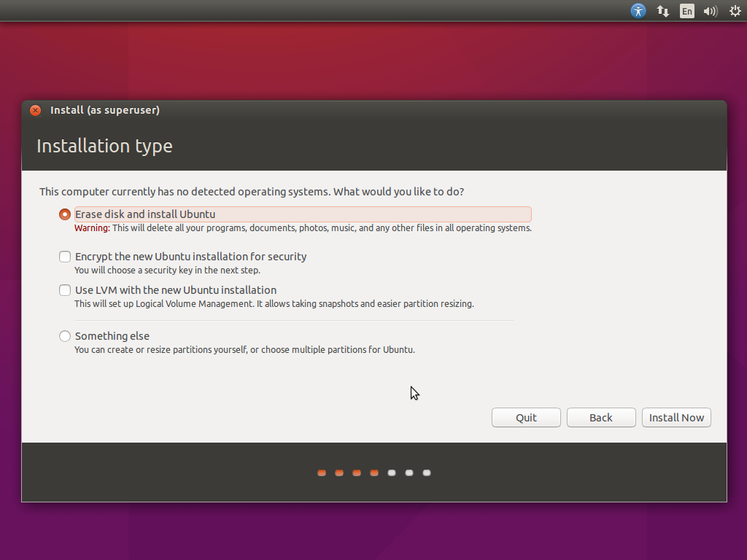Click the fourth orange progress dot
The image size is (747, 560).
click(373, 472)
